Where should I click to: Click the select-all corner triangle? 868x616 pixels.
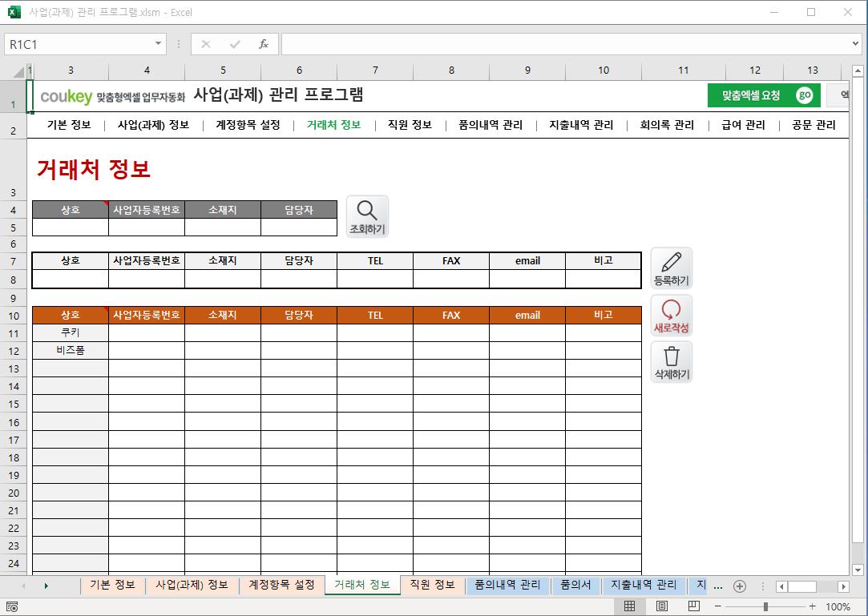tap(18, 71)
